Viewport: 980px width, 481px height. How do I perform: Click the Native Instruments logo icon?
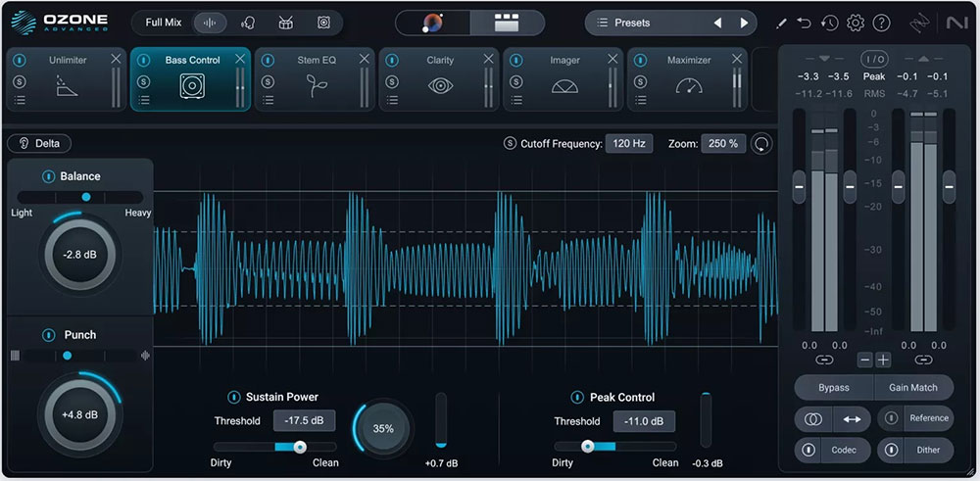coord(956,24)
